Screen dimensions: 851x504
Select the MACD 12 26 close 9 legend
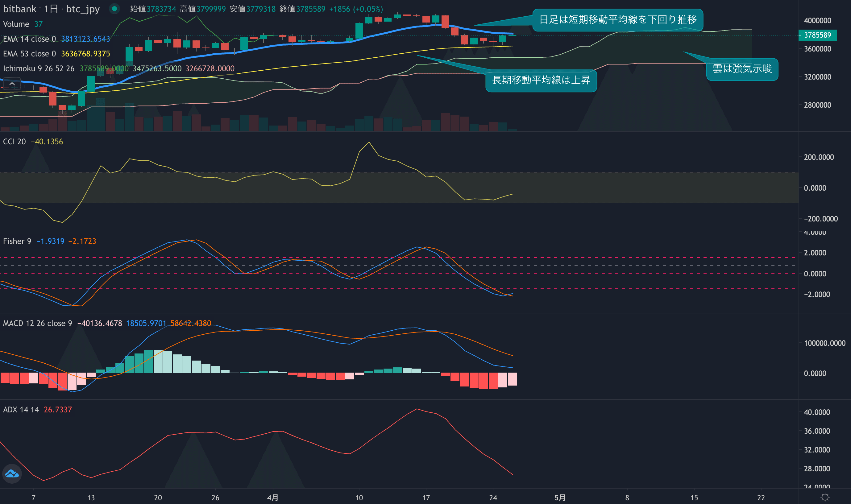(36, 323)
